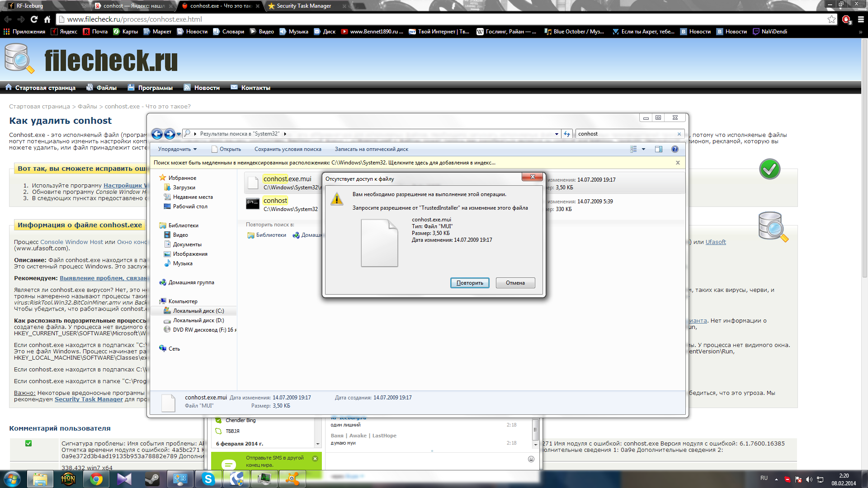The image size is (868, 488).
Task: Click the emoji smiley in chat
Action: point(531,459)
